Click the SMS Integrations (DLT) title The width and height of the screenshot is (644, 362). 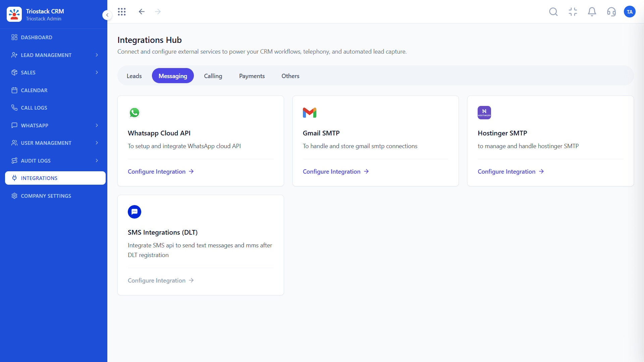(x=163, y=232)
